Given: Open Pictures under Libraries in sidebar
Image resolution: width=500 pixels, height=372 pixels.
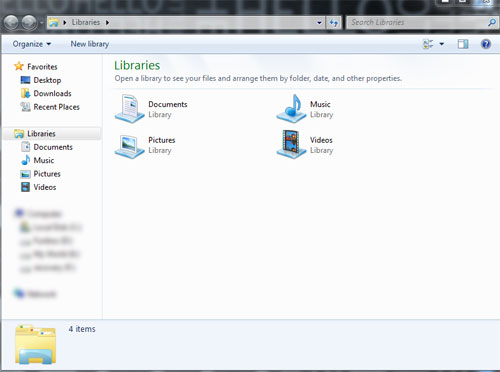Looking at the screenshot, I should click(47, 174).
